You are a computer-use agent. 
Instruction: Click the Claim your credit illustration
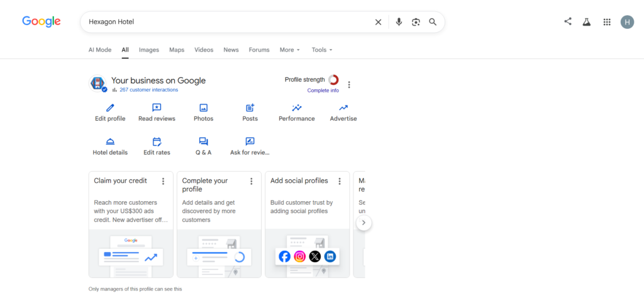coord(131,254)
